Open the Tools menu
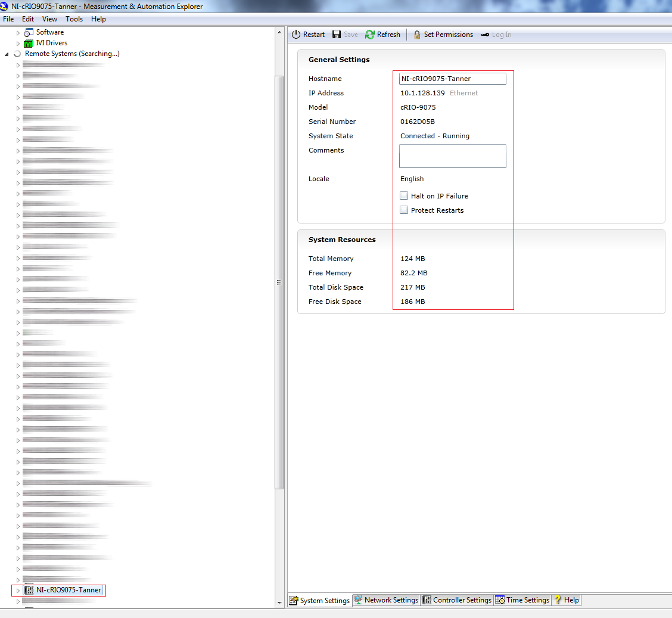 point(74,19)
